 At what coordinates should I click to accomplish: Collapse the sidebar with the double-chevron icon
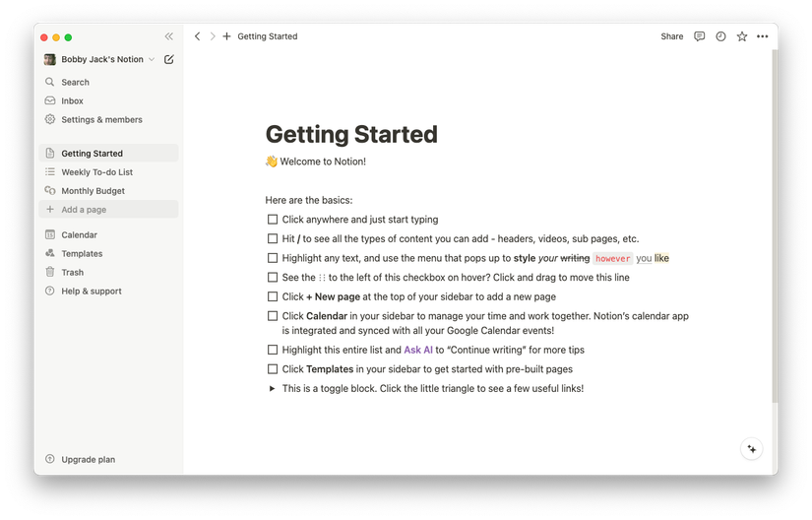pyautogui.click(x=169, y=36)
